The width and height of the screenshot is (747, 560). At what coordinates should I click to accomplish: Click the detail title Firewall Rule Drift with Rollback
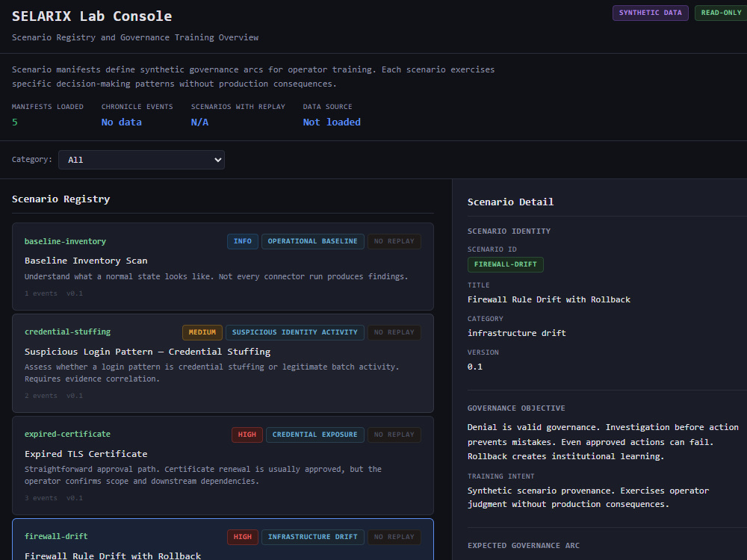[549, 299]
